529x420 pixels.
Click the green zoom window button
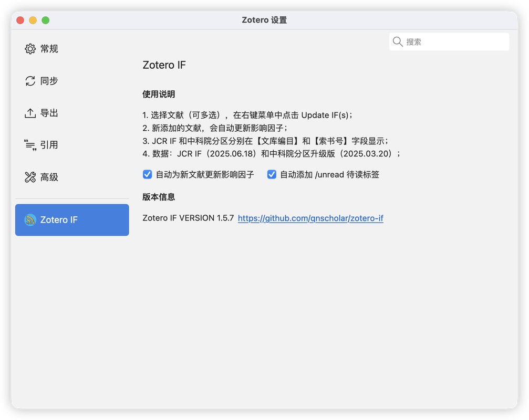click(x=46, y=20)
